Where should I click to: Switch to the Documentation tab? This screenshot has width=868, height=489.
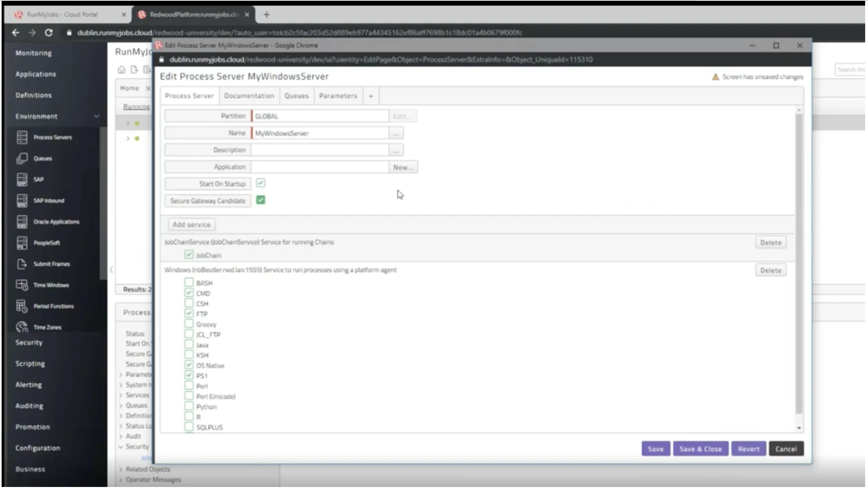249,96
